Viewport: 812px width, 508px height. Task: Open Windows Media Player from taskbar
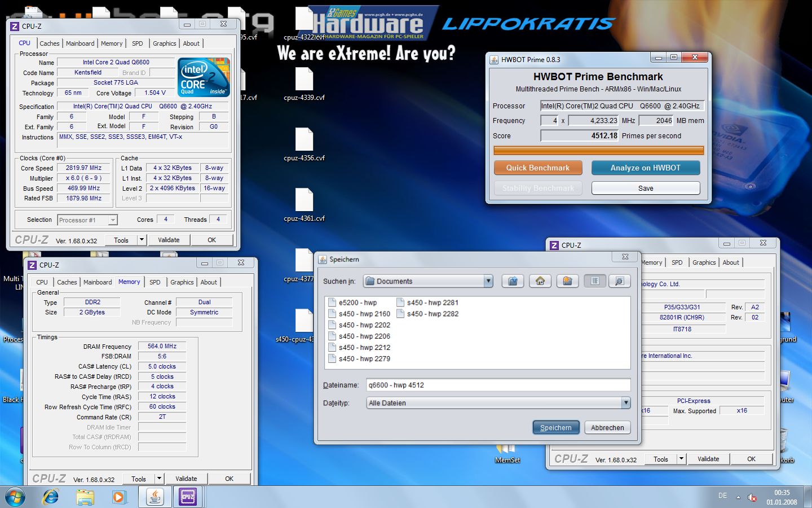[x=118, y=497]
